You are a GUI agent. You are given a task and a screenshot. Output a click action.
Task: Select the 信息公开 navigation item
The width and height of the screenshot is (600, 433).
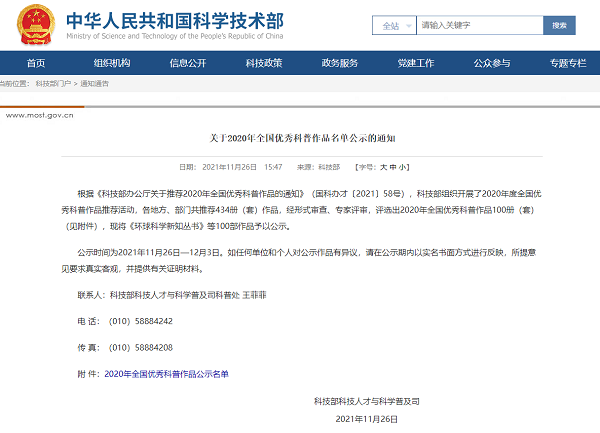[x=188, y=63]
